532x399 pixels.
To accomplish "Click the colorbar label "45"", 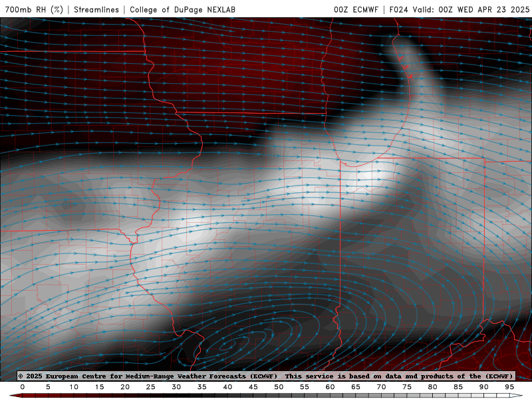I will coord(253,387).
